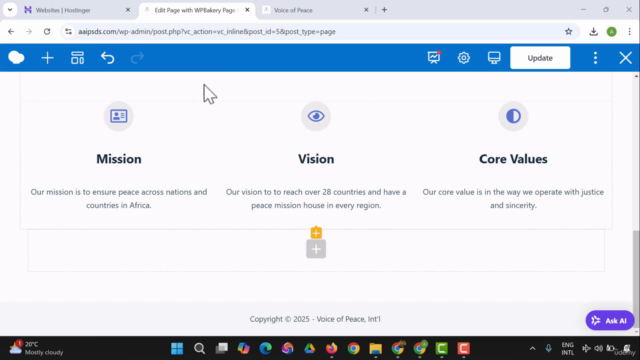Bookmark this page with the star

(x=569, y=31)
